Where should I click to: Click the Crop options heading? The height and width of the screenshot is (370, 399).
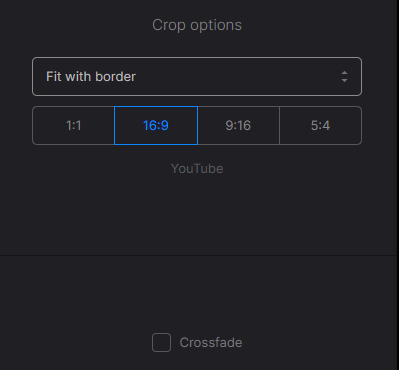pos(197,25)
